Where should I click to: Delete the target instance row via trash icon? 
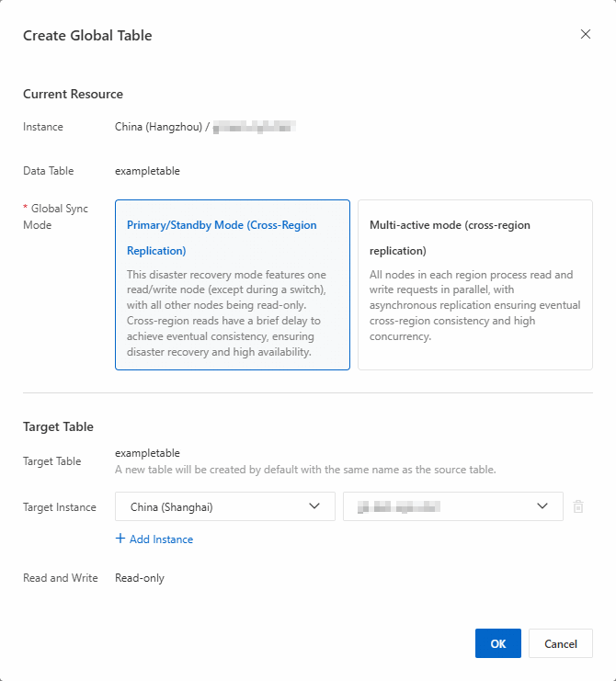pos(578,506)
